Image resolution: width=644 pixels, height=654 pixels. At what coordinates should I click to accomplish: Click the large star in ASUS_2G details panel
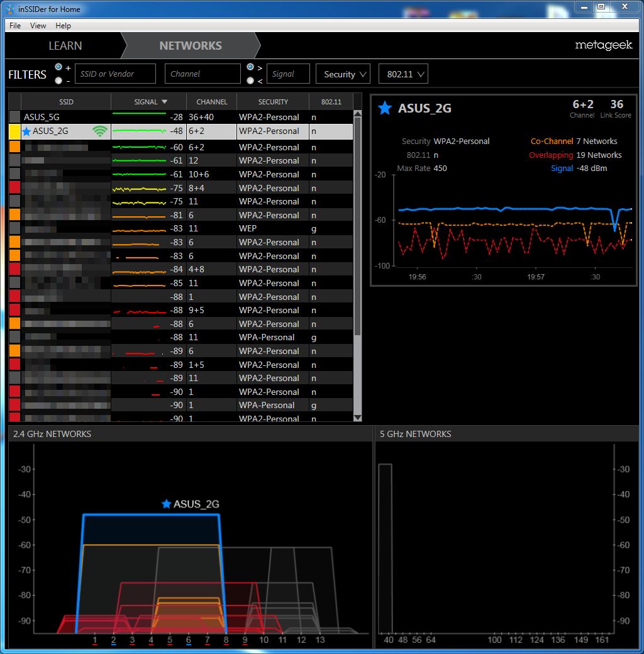coord(384,108)
